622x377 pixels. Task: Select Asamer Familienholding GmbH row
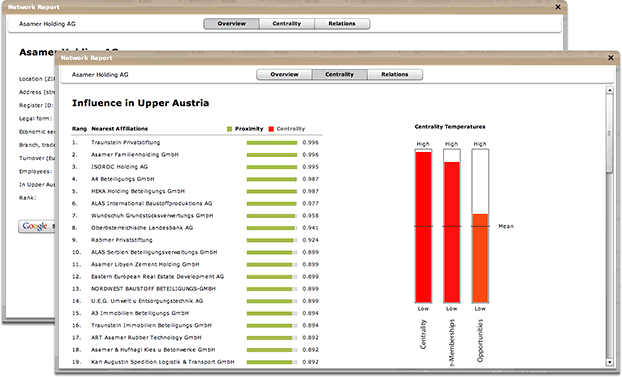196,155
